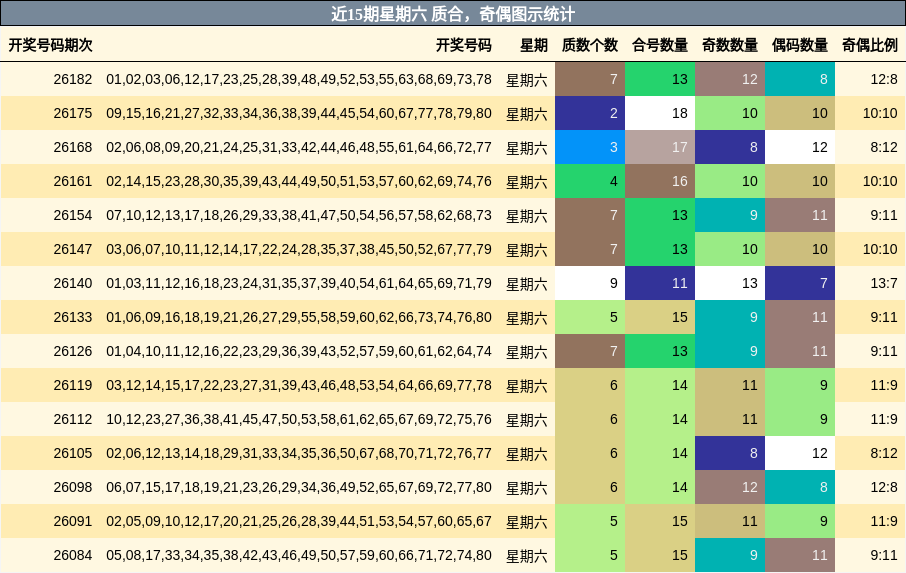Image resolution: width=906 pixels, height=573 pixels.
Task: Click the white prime count 9 cell
Action: (590, 284)
